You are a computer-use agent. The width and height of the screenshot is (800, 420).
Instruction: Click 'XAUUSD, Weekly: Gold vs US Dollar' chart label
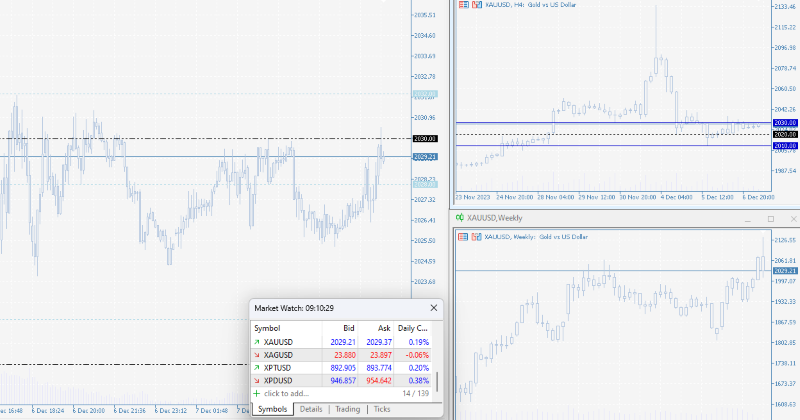536,237
